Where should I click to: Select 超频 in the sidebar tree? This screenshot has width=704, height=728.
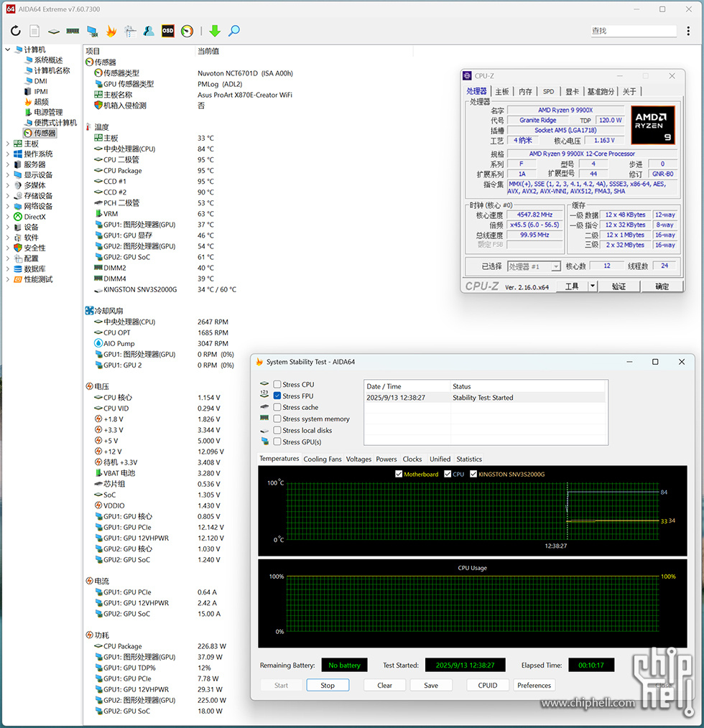[42, 102]
